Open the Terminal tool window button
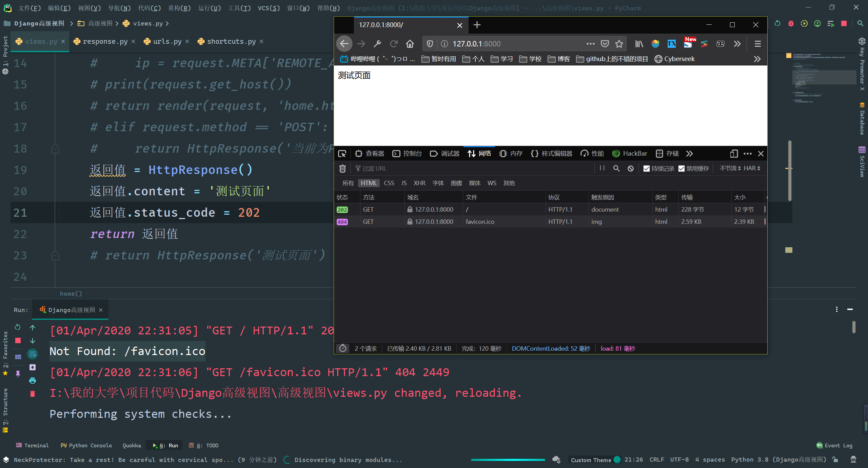This screenshot has height=468, width=868. coord(33,445)
